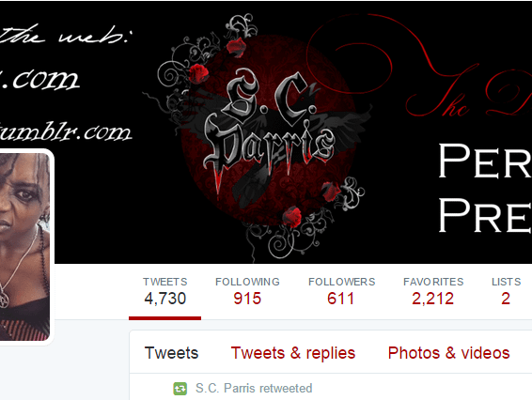Switch to the Tweets & replies tab

293,353
